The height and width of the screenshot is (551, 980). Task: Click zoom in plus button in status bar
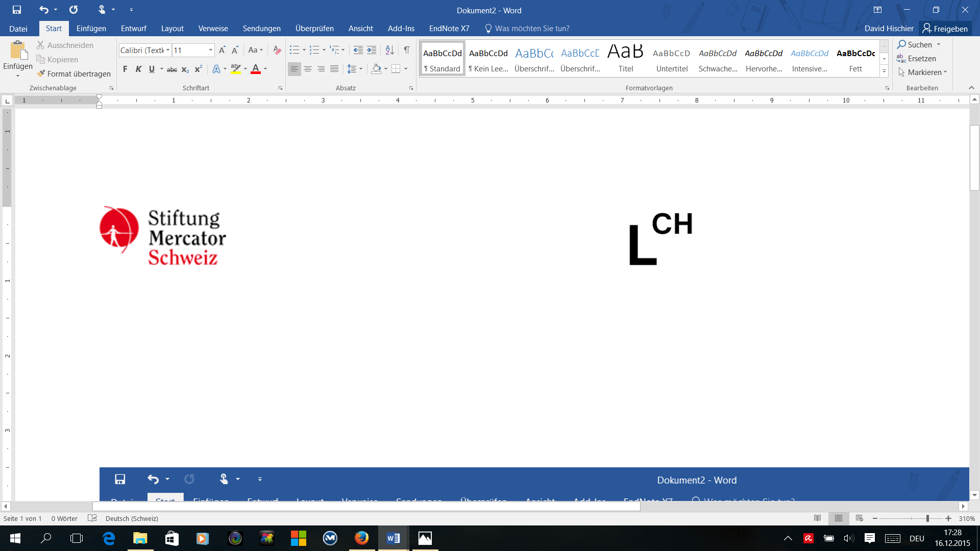click(x=948, y=518)
